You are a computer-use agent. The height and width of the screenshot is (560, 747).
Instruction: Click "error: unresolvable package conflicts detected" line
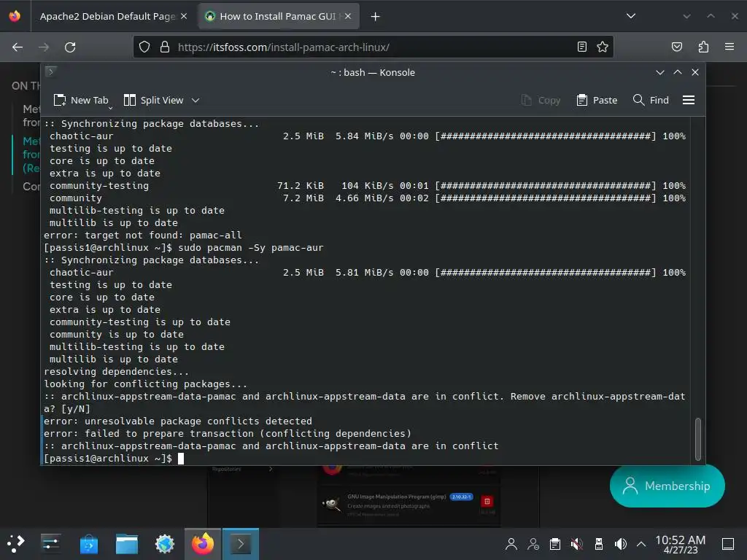178,421
